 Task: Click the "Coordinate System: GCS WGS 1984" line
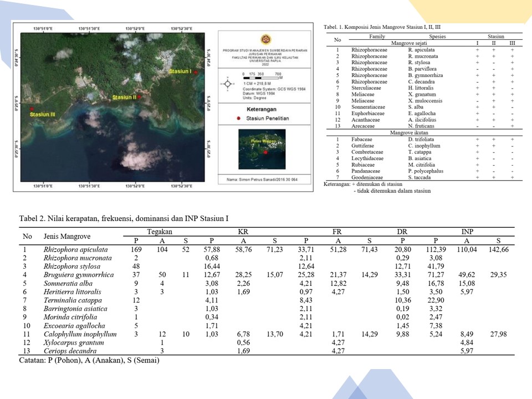(274, 89)
